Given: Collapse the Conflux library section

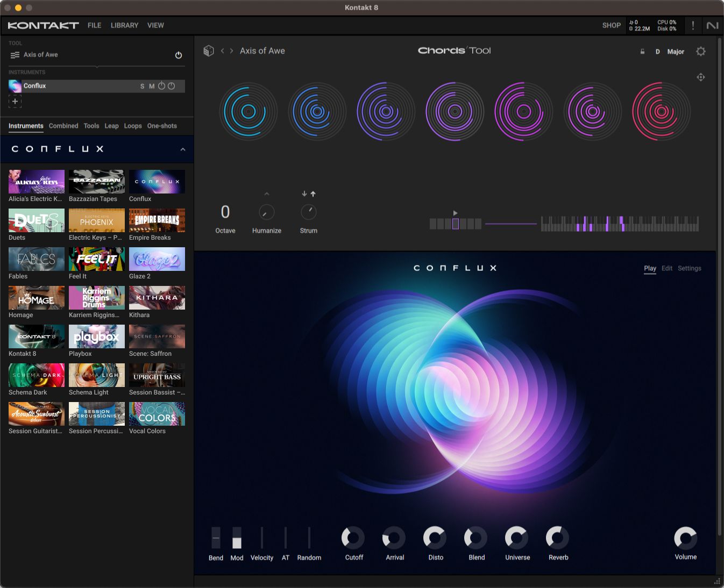Looking at the screenshot, I should coord(182,149).
